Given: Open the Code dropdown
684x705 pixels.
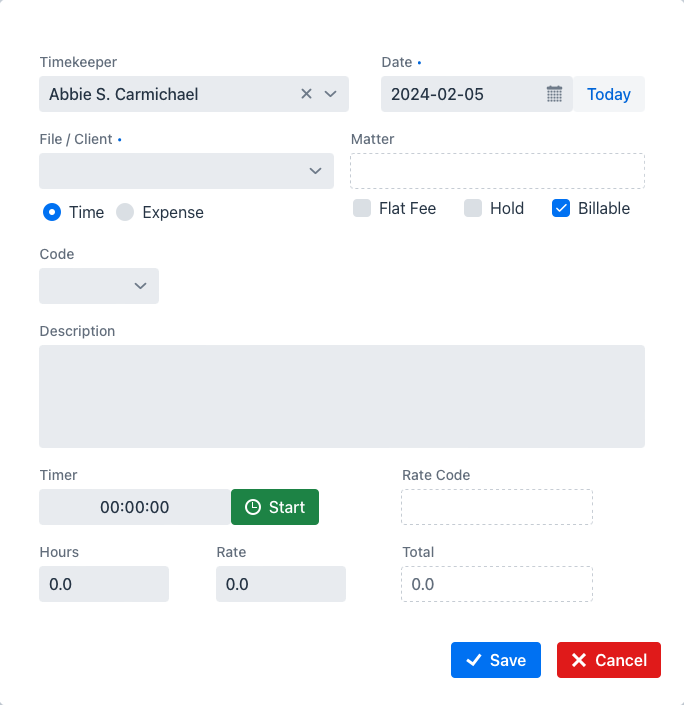Looking at the screenshot, I should pyautogui.click(x=99, y=286).
